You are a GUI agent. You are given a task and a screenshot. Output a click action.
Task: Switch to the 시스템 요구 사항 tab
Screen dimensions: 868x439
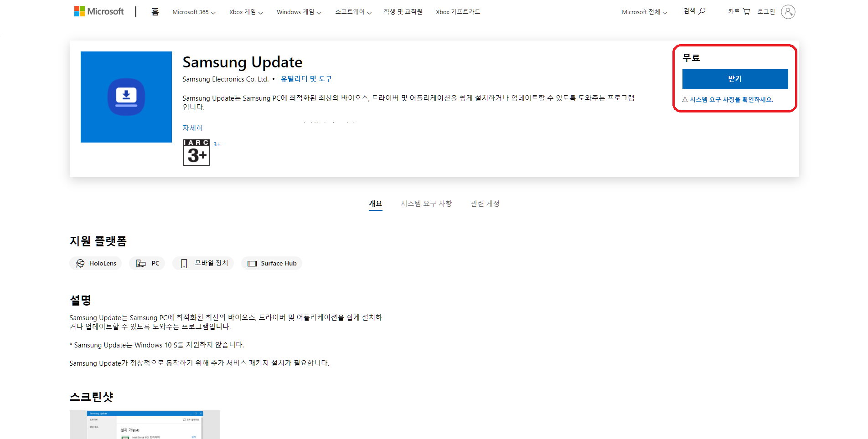tap(426, 204)
